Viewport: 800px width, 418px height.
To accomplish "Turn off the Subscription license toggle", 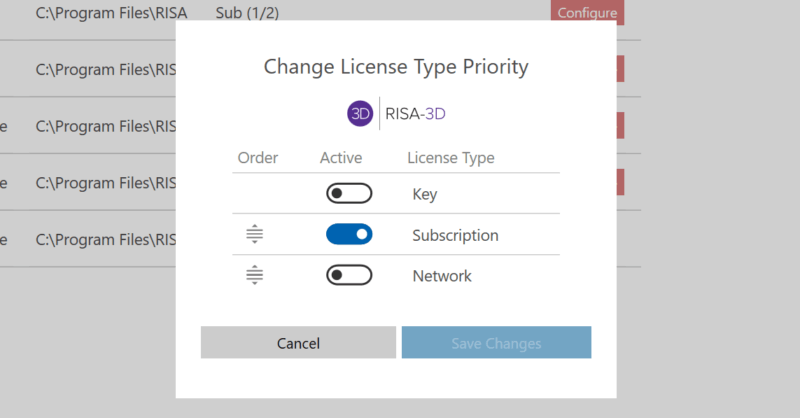I will coord(349,235).
